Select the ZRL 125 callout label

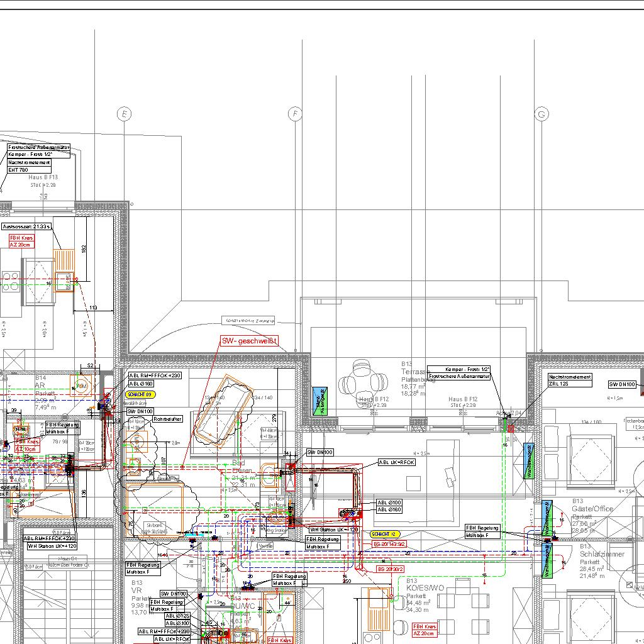point(558,384)
